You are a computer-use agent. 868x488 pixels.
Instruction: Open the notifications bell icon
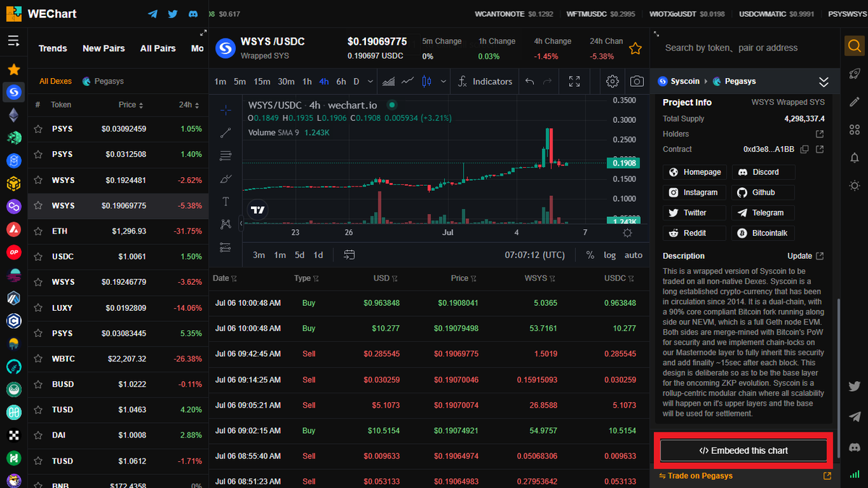coord(854,158)
